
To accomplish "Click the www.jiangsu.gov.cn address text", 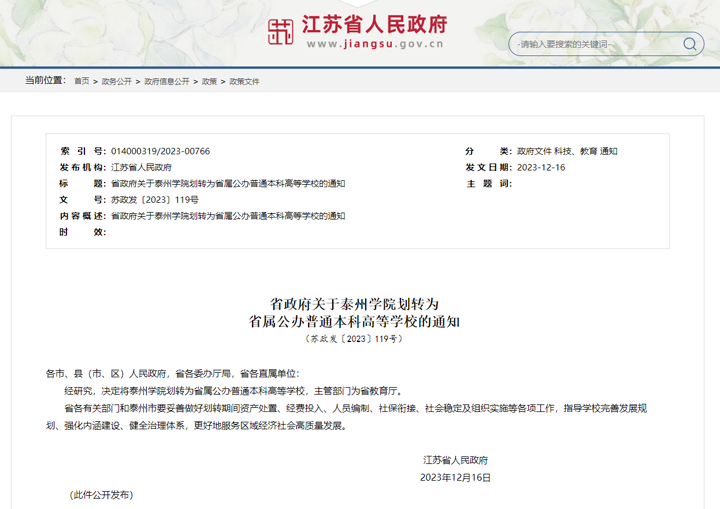I will [375, 45].
